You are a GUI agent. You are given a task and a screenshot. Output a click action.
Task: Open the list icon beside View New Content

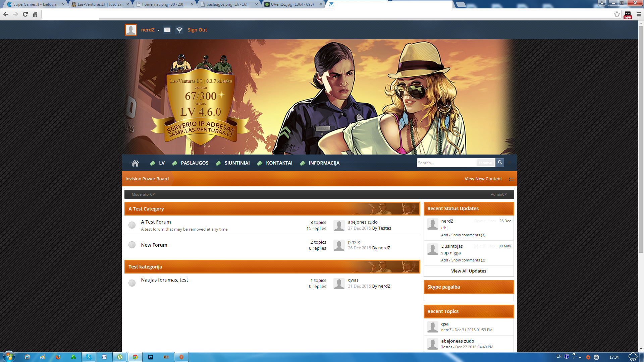(512, 179)
